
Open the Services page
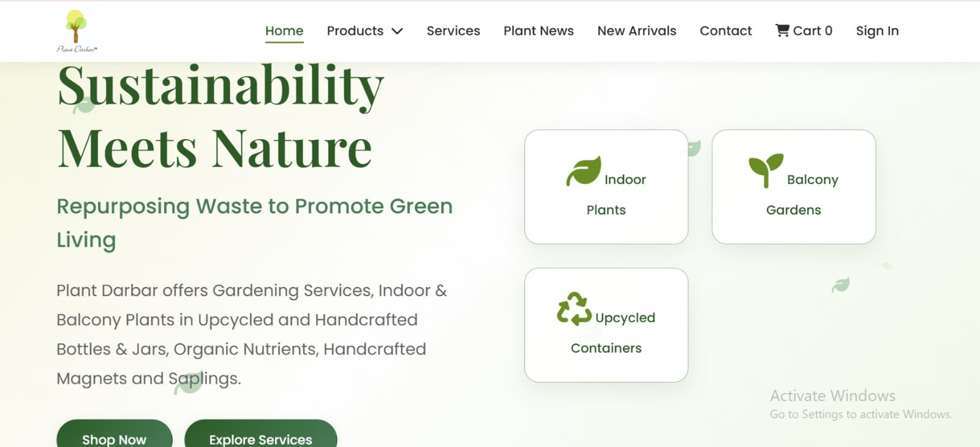453,31
